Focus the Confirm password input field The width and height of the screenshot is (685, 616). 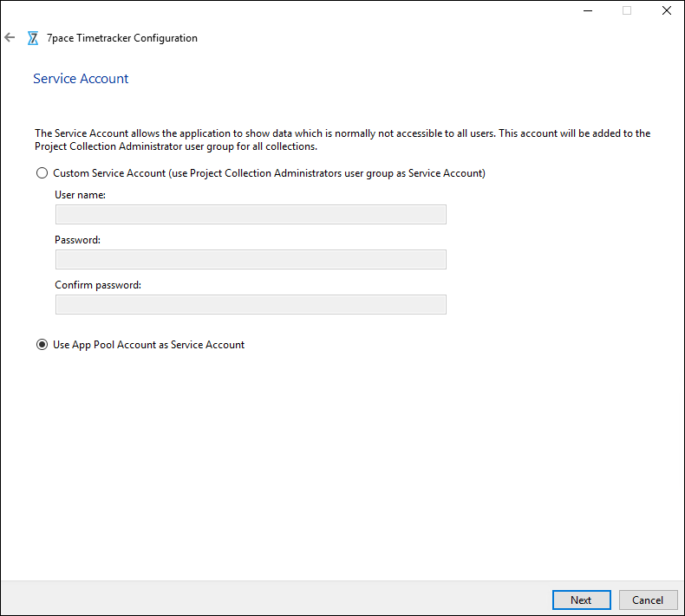tap(251, 304)
